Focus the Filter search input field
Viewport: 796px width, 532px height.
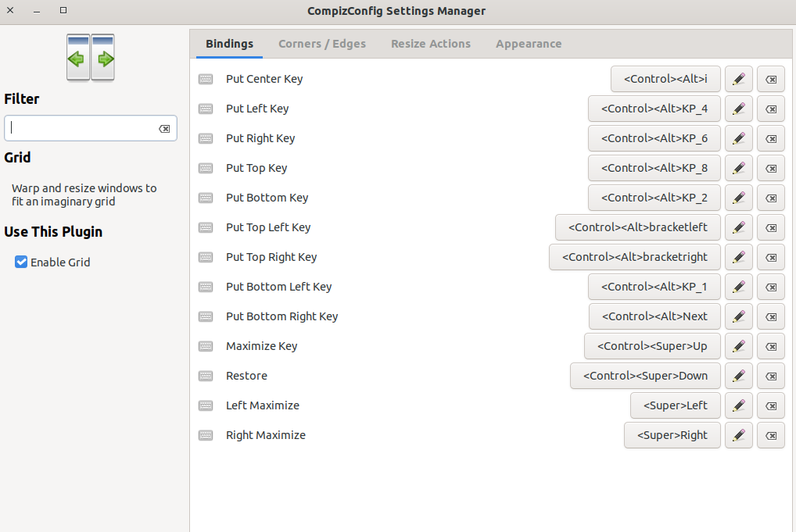click(x=82, y=128)
